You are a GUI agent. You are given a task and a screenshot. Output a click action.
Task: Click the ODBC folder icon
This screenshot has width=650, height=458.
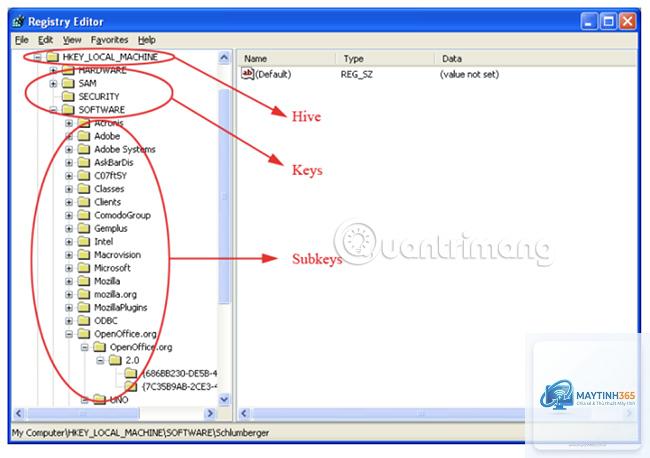point(84,320)
